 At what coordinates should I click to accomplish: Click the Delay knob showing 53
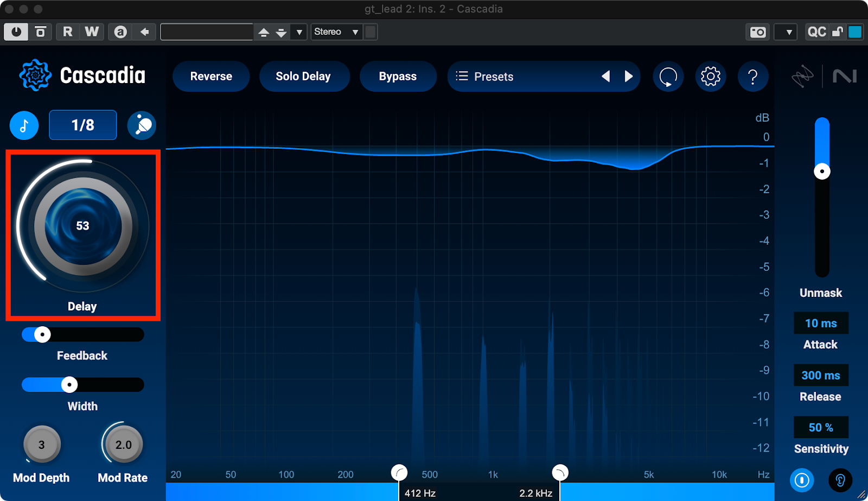[x=83, y=226]
